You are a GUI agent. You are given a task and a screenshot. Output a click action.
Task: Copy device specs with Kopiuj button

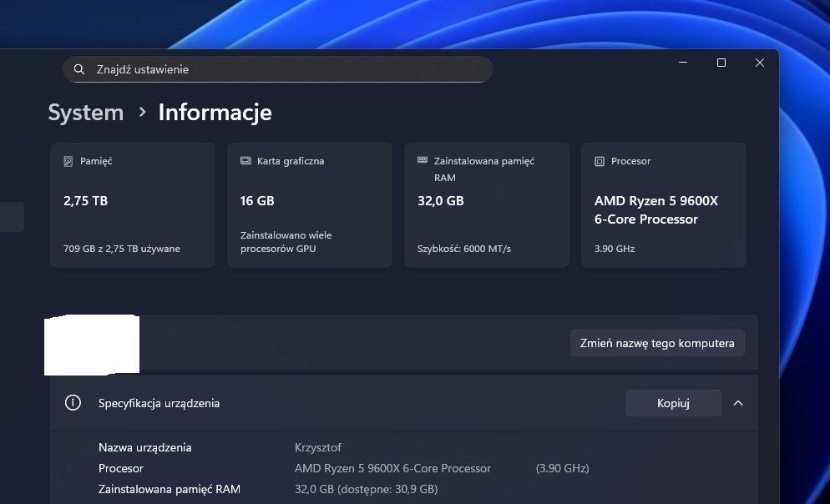click(x=673, y=403)
